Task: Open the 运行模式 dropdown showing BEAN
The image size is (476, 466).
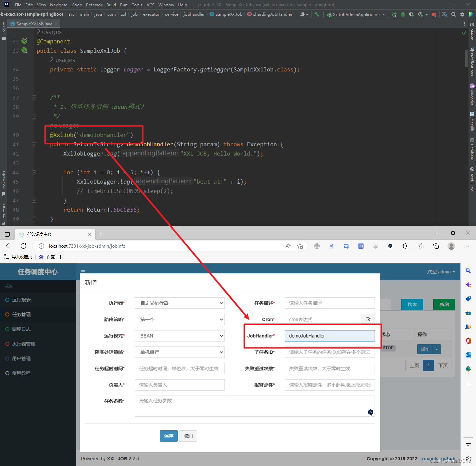Action: click(x=180, y=336)
